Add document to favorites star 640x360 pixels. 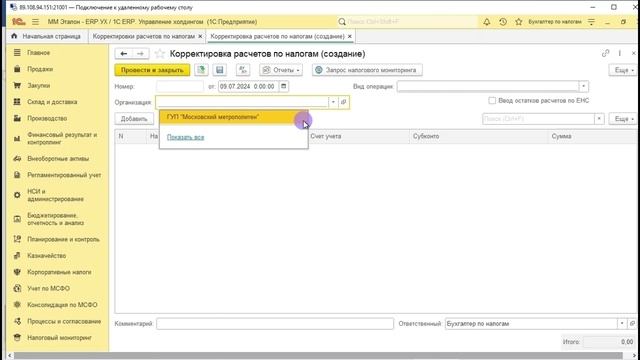click(160, 53)
